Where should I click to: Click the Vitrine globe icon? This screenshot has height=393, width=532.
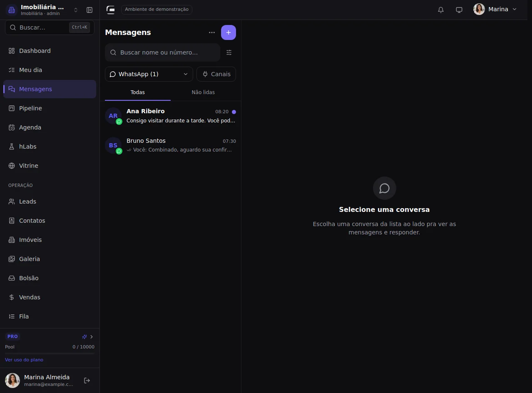coord(12,166)
